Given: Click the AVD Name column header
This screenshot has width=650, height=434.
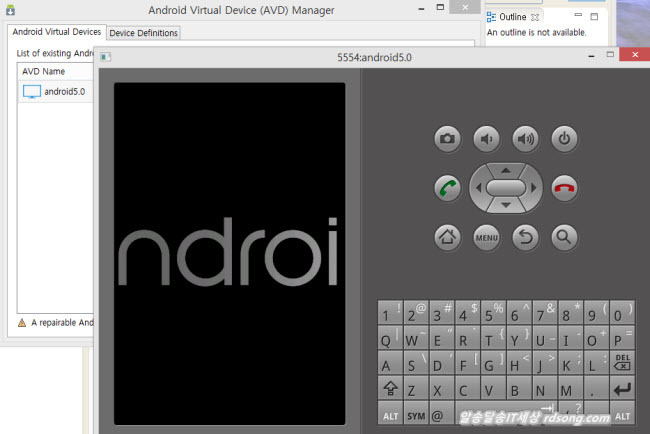Looking at the screenshot, I should click(44, 71).
